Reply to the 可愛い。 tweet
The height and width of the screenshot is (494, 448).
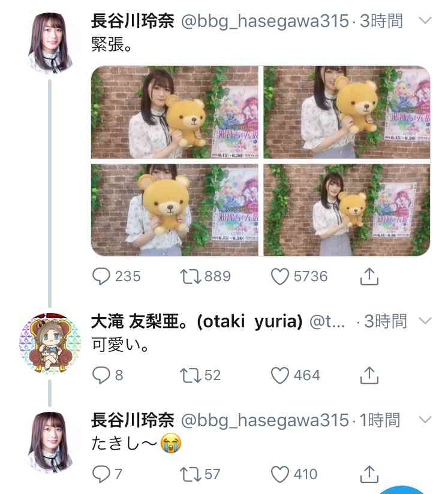point(101,375)
